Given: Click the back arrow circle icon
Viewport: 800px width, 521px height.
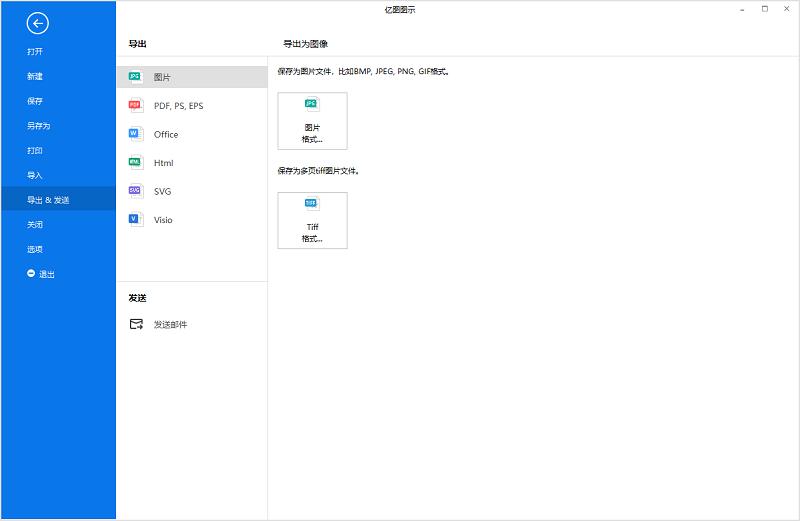Looking at the screenshot, I should click(x=38, y=23).
